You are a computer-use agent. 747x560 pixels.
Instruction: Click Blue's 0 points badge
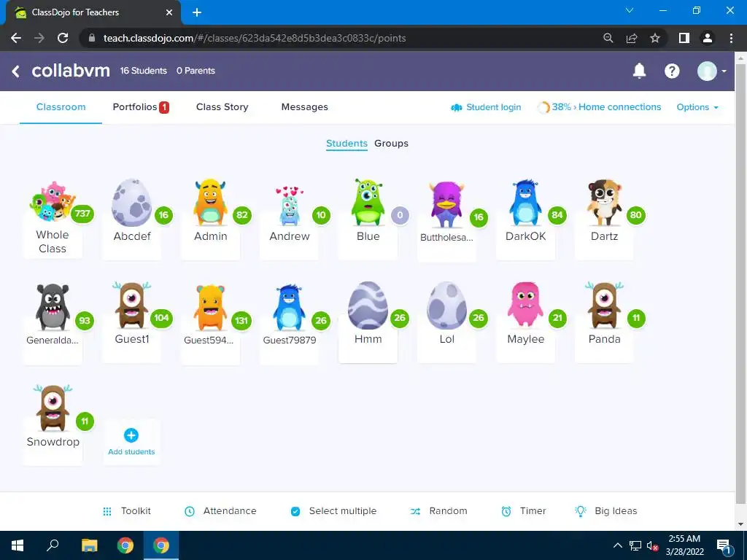pos(400,215)
